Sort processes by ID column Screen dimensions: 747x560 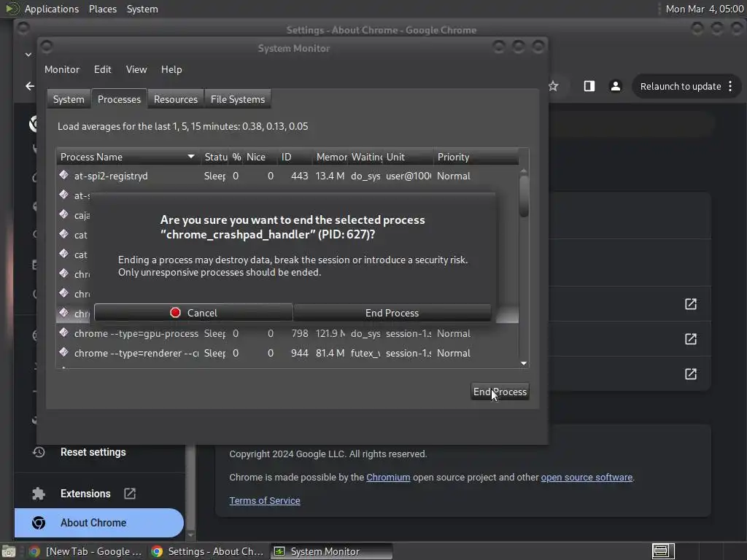[x=295, y=157]
